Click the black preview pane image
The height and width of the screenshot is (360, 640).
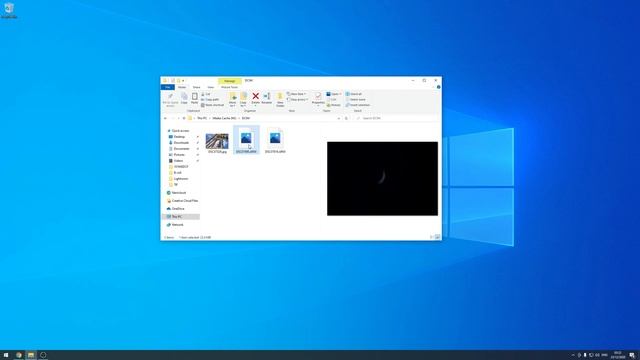point(382,179)
